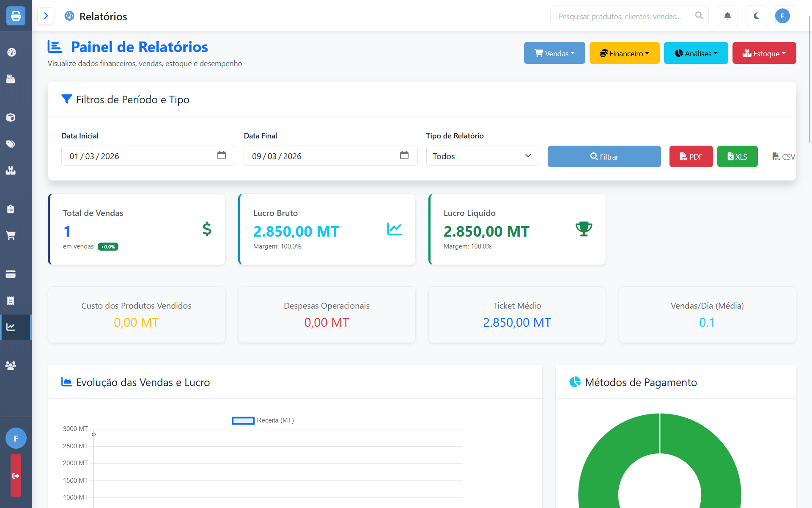Export report as XLS
Screen dimensions: 812x508
click(737, 157)
